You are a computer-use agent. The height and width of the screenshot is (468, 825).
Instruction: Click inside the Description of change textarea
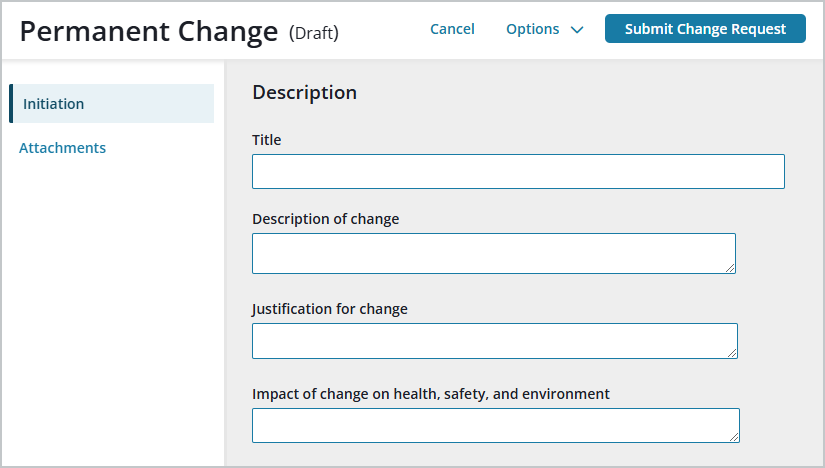(494, 254)
